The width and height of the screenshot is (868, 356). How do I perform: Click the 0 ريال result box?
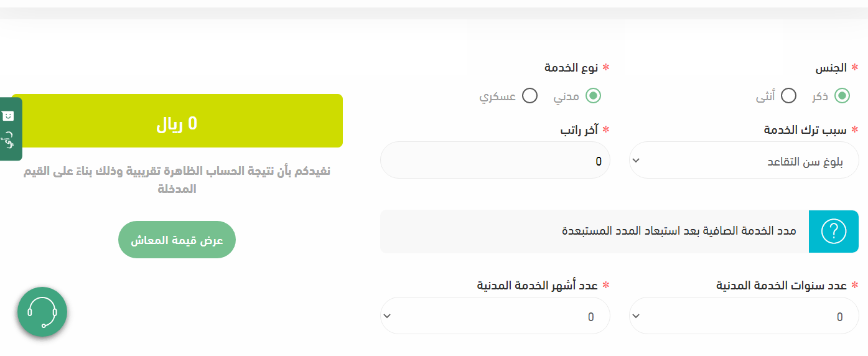177,121
